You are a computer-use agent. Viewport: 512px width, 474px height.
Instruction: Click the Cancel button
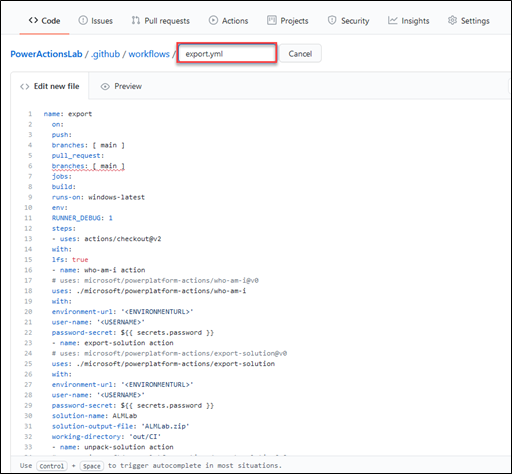coord(300,53)
